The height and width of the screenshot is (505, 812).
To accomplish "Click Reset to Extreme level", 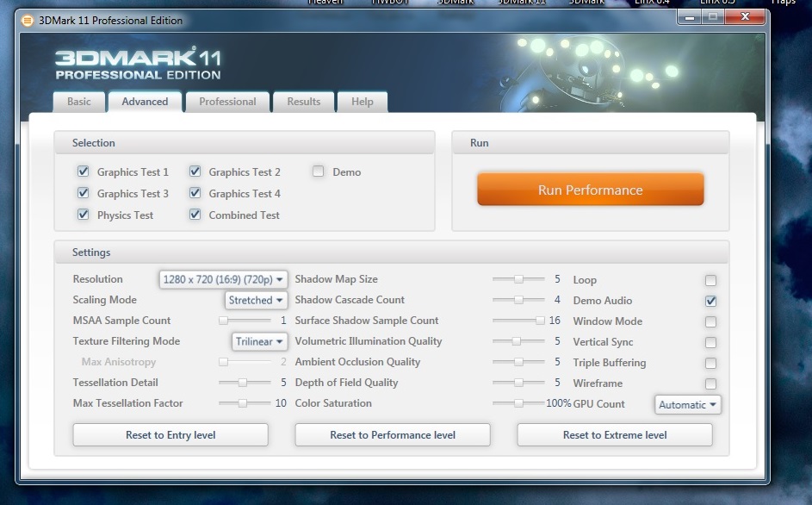I will [x=615, y=435].
